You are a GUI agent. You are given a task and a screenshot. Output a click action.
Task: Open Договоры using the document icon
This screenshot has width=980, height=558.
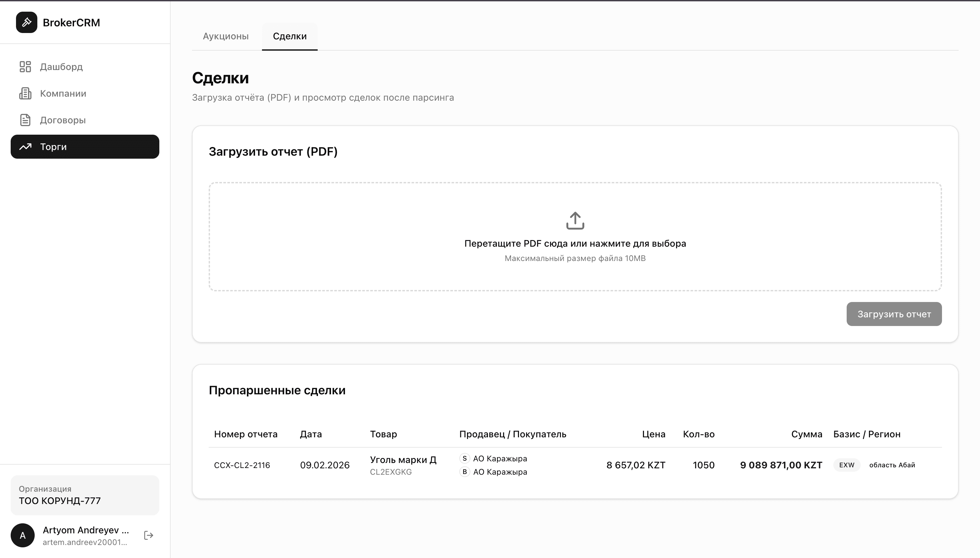click(25, 120)
